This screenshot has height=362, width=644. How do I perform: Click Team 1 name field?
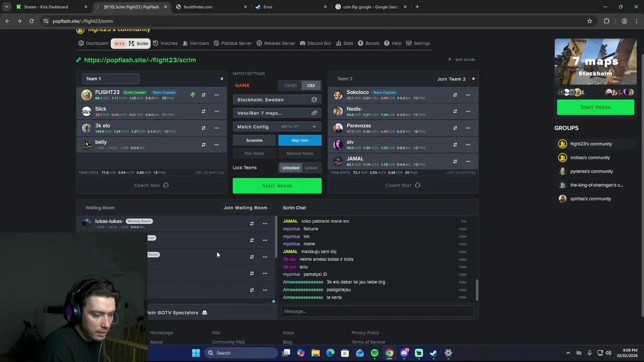click(x=111, y=78)
